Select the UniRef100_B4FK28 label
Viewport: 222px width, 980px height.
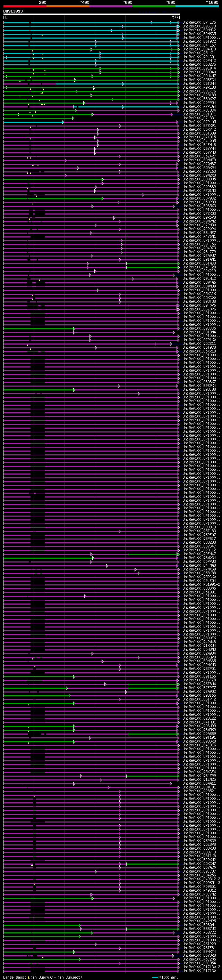(199, 267)
